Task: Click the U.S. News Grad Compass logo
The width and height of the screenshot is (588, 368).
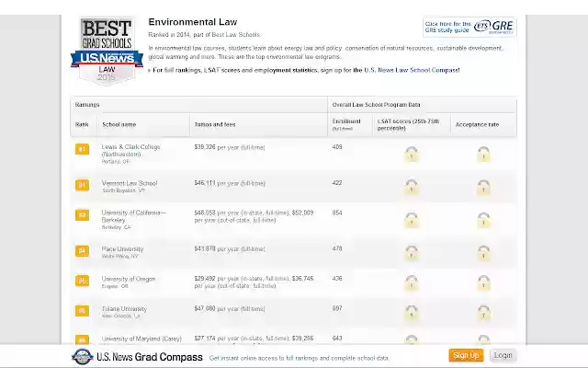Action: point(137,357)
